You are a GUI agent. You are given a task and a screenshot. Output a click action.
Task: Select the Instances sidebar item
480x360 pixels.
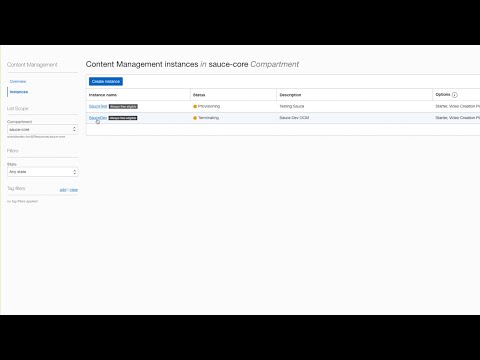coord(19,92)
